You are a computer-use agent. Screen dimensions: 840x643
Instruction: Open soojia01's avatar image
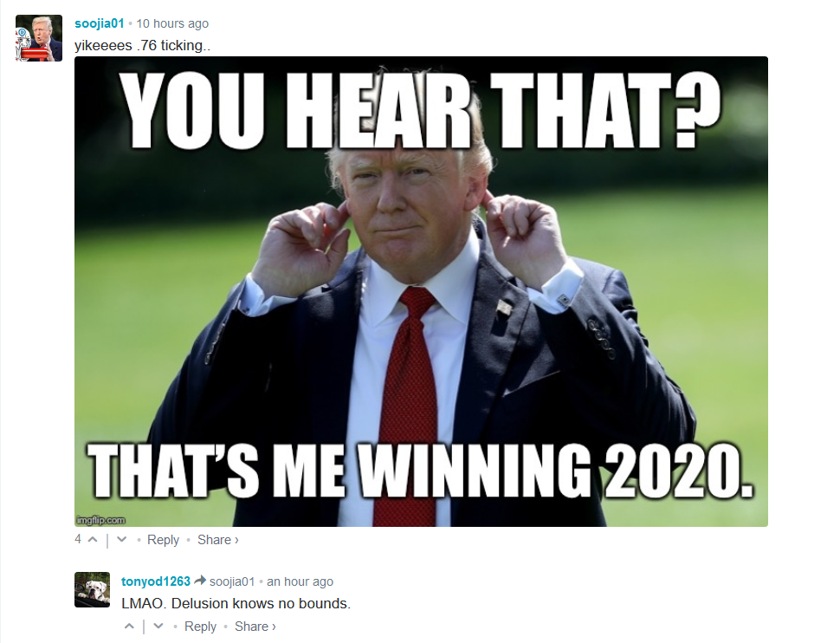click(x=39, y=38)
